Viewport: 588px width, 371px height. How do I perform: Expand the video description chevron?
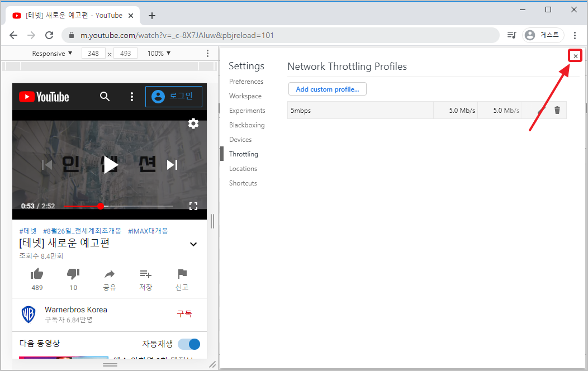click(x=193, y=244)
